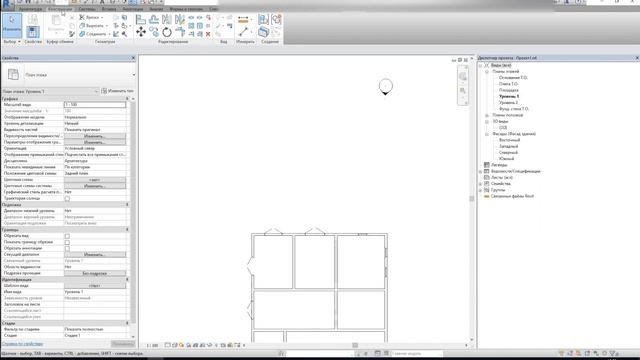Click the Легенды icon in project browser

tap(487, 165)
